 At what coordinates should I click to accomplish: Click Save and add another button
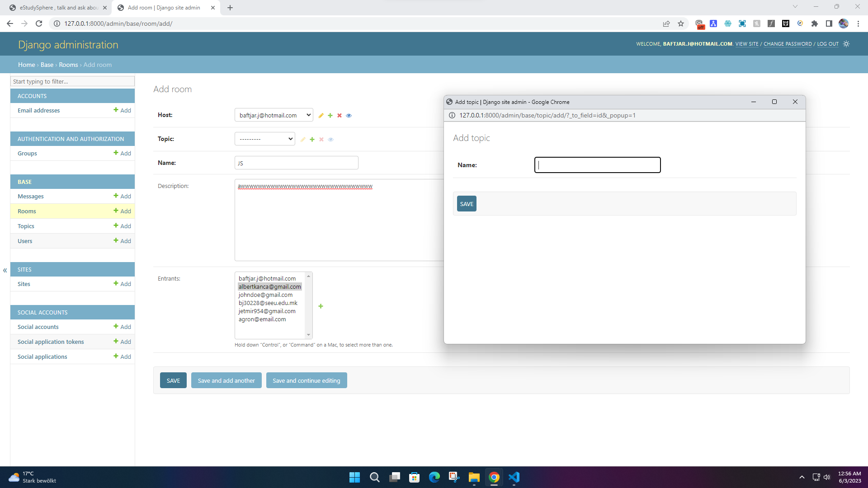(226, 380)
